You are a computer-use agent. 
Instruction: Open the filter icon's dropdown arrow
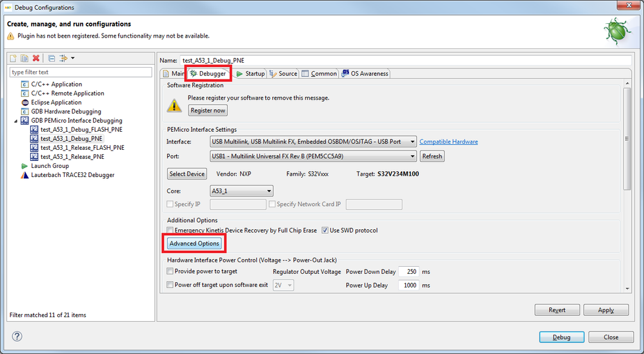click(73, 58)
